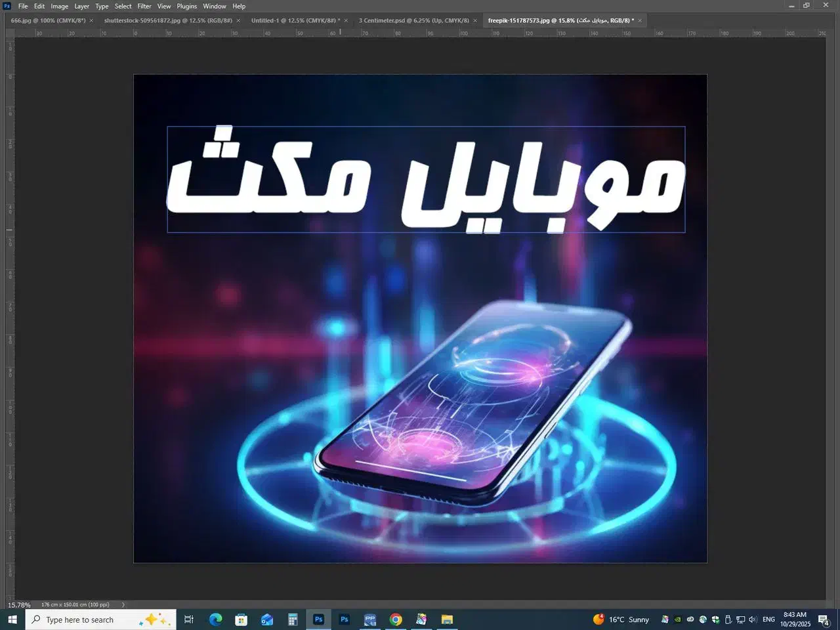Open the Calculator app from taskbar
This screenshot has width=840, height=630.
293,619
